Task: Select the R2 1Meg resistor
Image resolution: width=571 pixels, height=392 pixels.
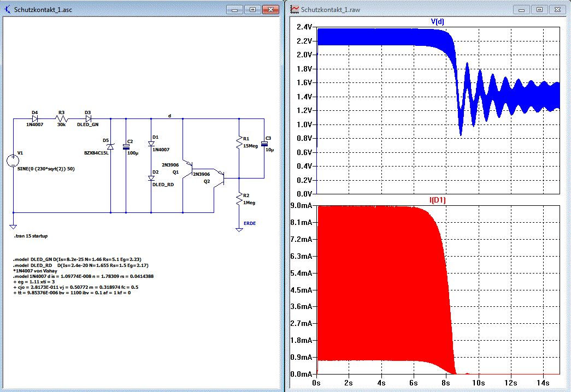Action: click(x=239, y=200)
